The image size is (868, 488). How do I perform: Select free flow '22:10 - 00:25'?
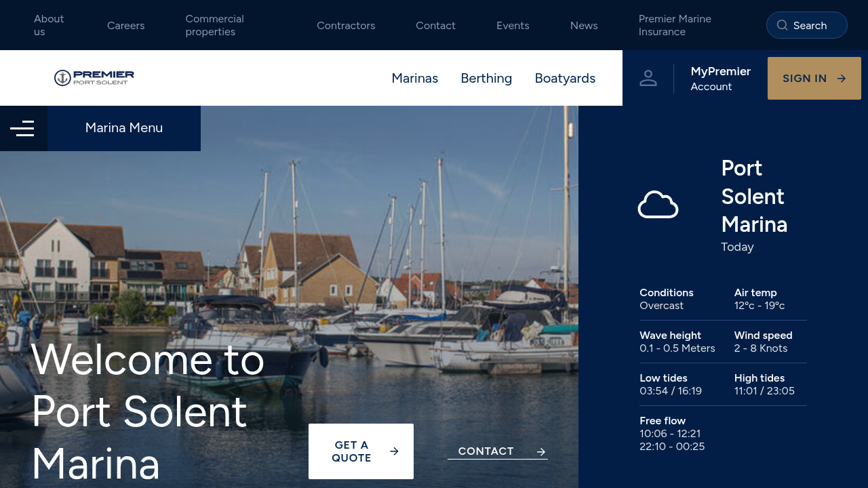tap(672, 447)
